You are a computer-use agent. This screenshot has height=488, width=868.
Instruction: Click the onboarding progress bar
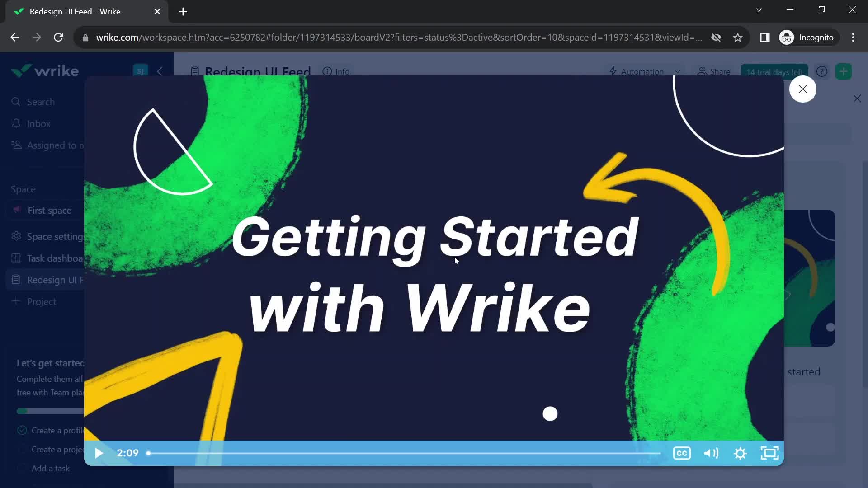(50, 411)
